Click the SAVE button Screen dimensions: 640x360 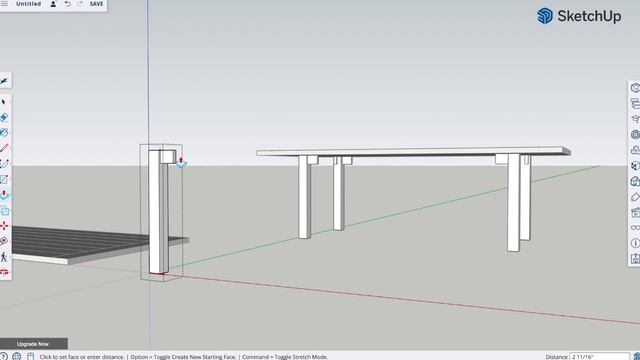click(96, 4)
